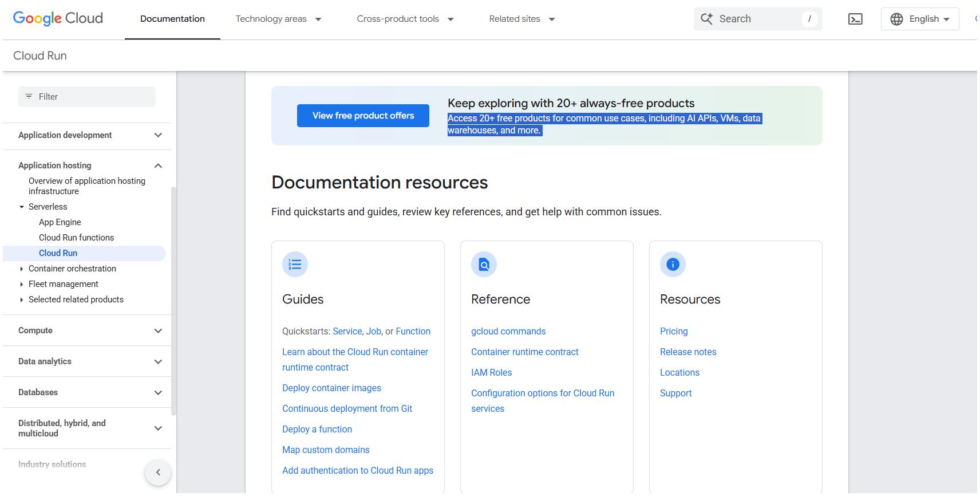
Task: Open the Related sites dropdown
Action: [522, 19]
